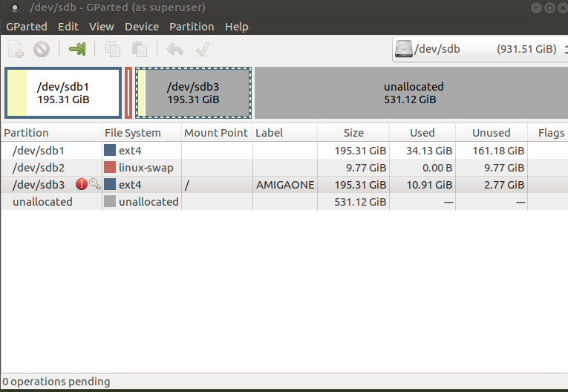Select the /dev/sdb1 block in disk map
This screenshot has height=392, width=568.
tap(63, 93)
